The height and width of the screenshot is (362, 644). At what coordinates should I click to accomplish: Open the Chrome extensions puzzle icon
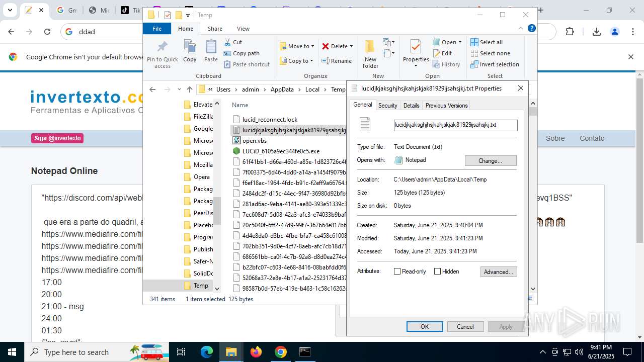pyautogui.click(x=570, y=32)
